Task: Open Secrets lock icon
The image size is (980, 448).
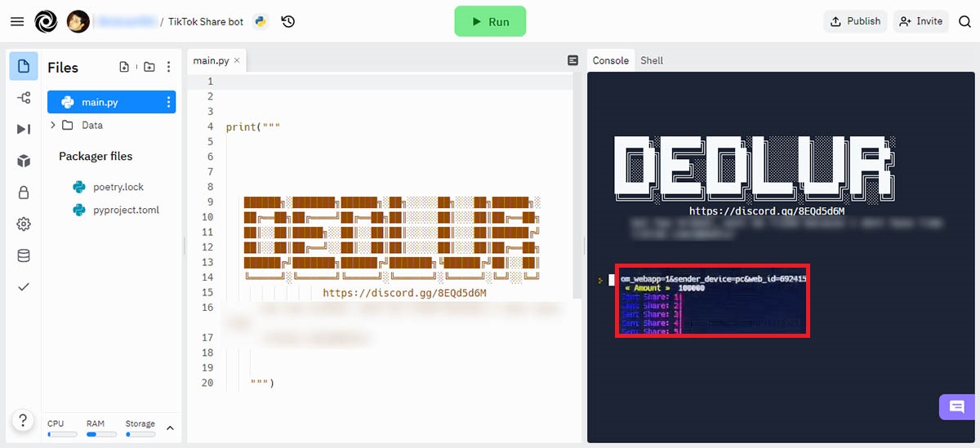Action: click(24, 193)
